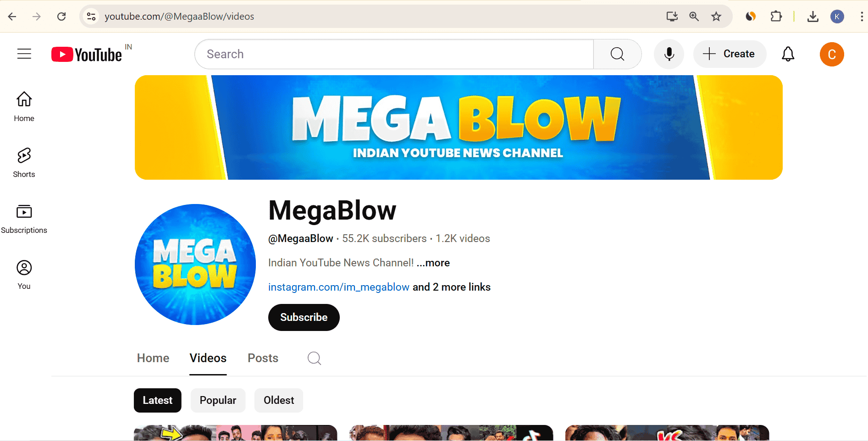This screenshot has width=868, height=441.
Task: Open the browser extensions puzzle icon
Action: (776, 17)
